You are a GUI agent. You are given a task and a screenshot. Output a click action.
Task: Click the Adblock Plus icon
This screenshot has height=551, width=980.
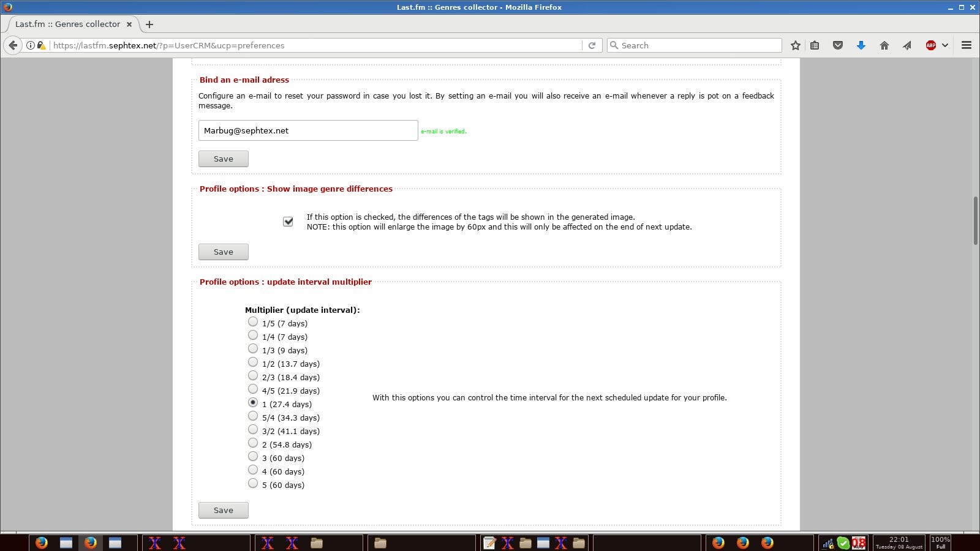point(930,45)
